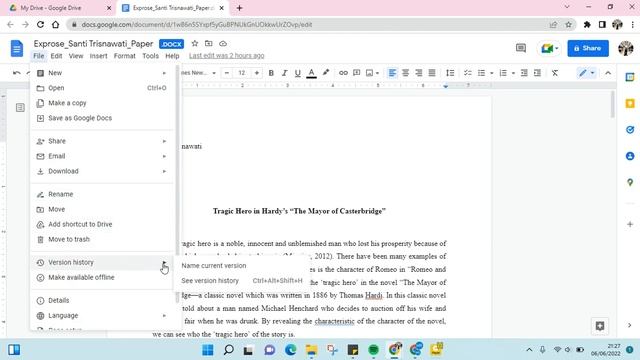This screenshot has height=360, width=640.
Task: Align text right
Action: (x=419, y=73)
